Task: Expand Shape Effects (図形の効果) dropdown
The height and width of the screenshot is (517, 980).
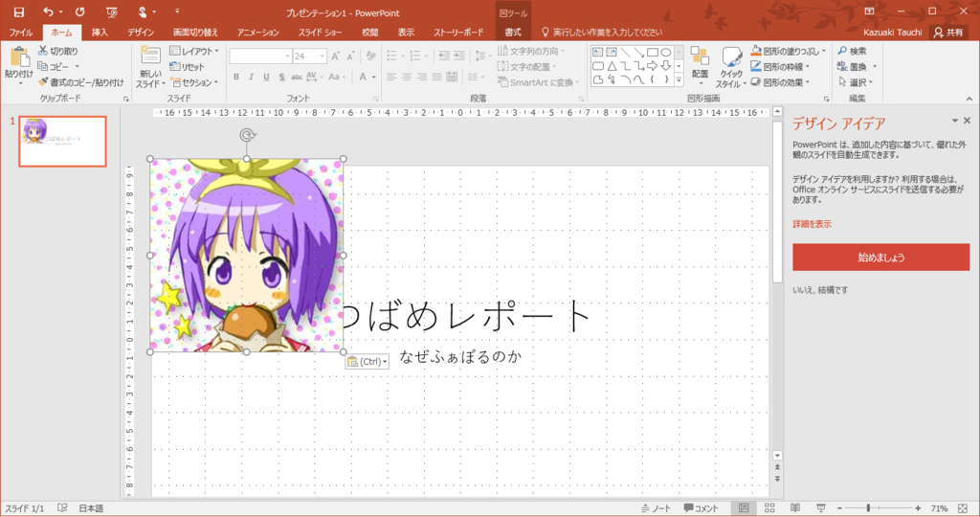Action: pos(781,82)
